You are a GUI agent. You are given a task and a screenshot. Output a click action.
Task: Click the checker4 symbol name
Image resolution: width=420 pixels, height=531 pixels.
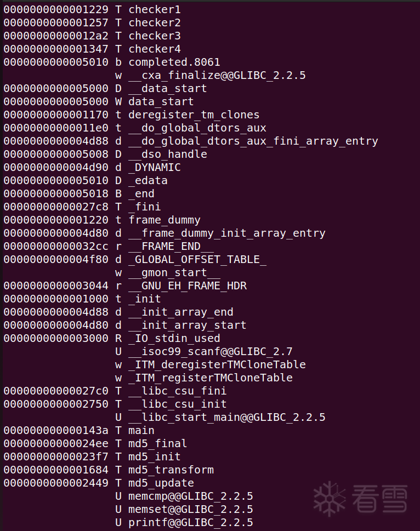tap(154, 49)
